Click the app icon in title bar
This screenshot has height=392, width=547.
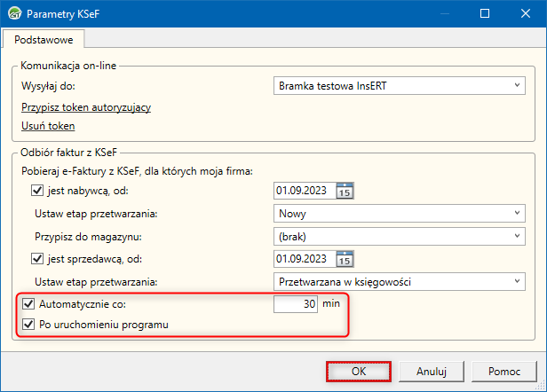click(x=13, y=13)
